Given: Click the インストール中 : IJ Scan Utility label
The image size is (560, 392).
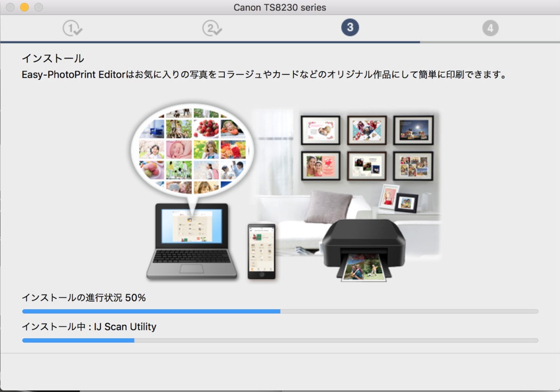Looking at the screenshot, I should tap(89, 327).
